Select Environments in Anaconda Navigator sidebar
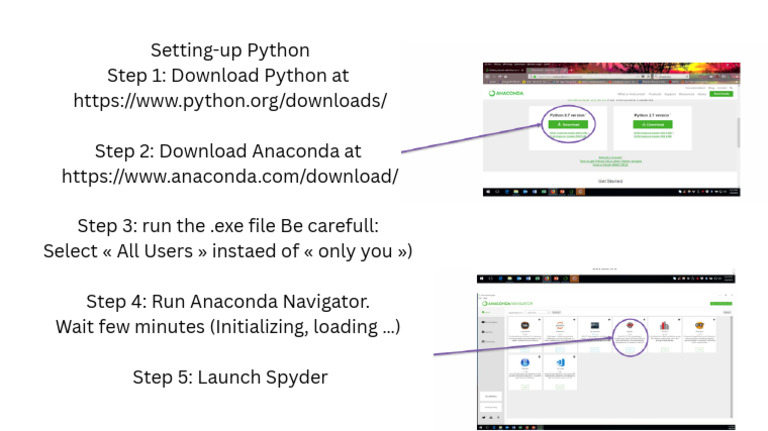This screenshot has height=431, width=768. point(489,322)
